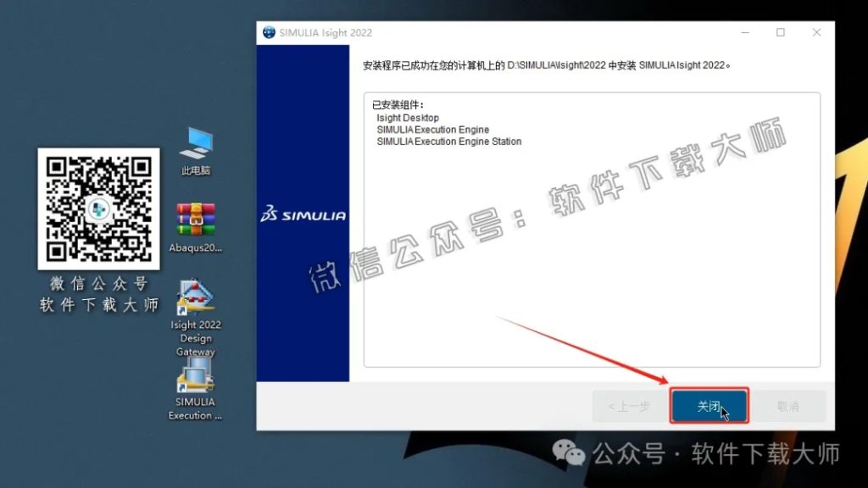868x488 pixels.
Task: Click the SIMULIA Isight title bar icon
Action: (x=267, y=32)
